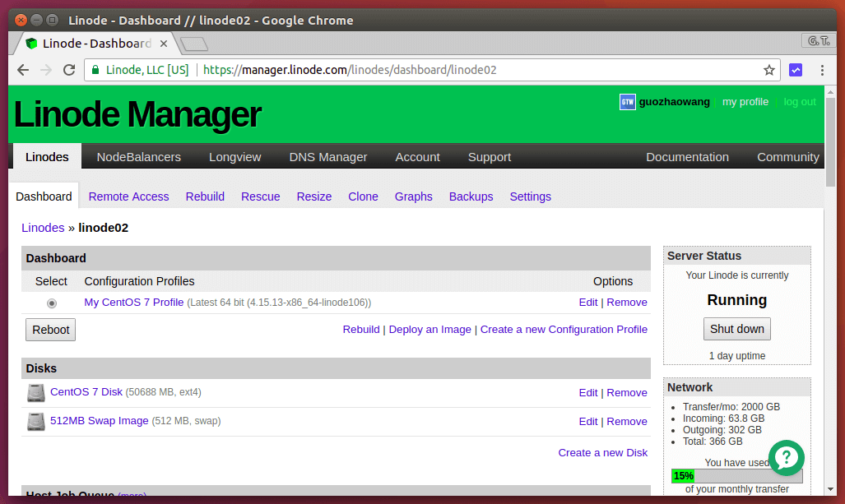Click the Create a new Disk link

602,452
